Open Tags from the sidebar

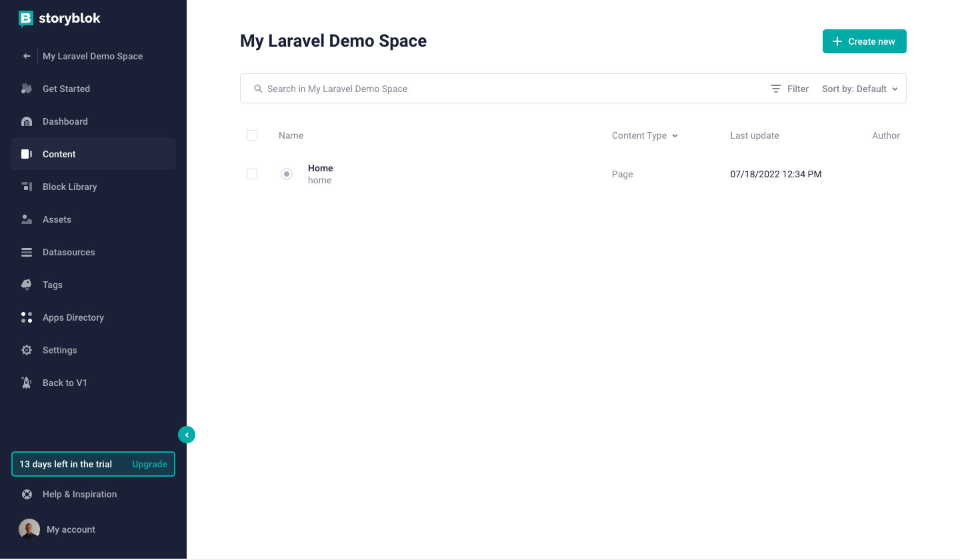coord(93,285)
